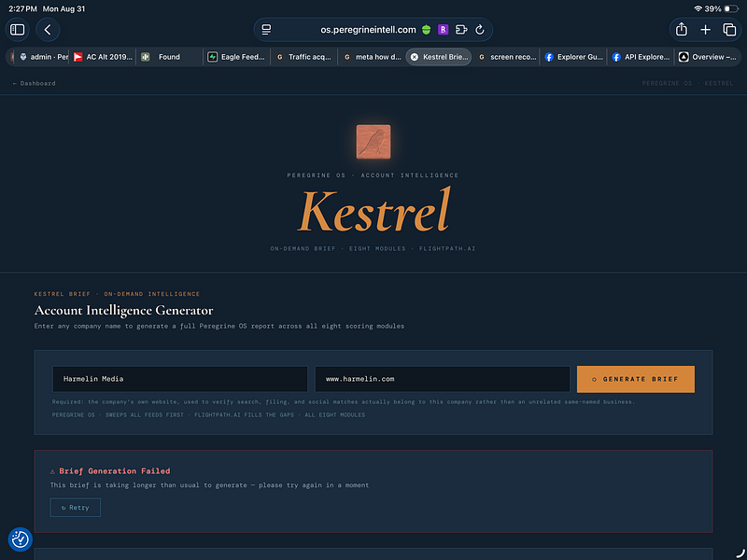Open the Eagle Feed tab
The height and width of the screenshot is (560, 747).
click(x=237, y=57)
